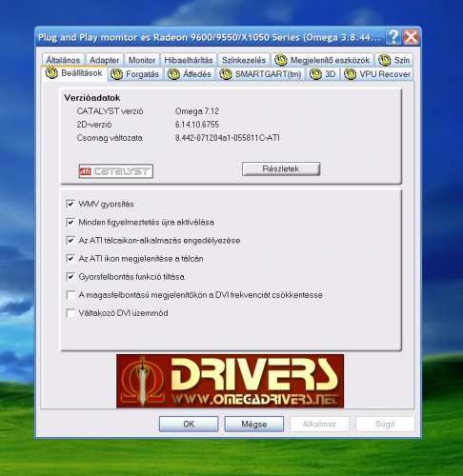Enable Váltakozó DVI üzemmód checkbox
Image resolution: width=463 pixels, height=476 pixels.
click(70, 313)
